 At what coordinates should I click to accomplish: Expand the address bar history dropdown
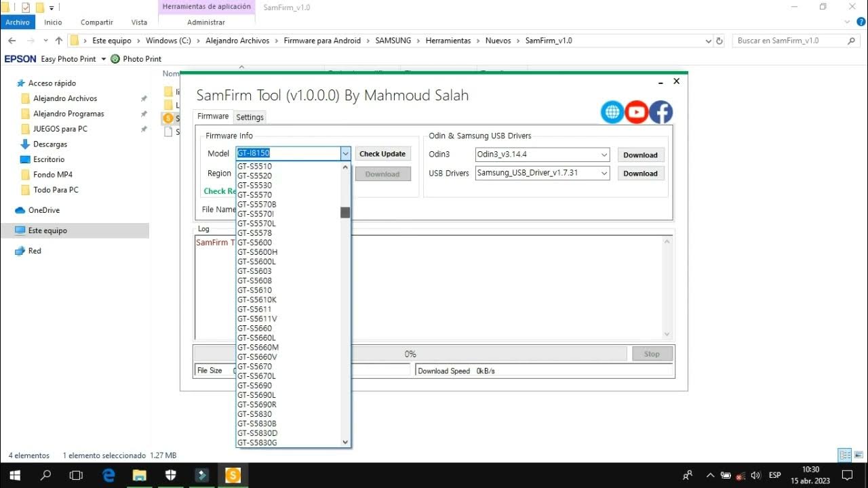[708, 41]
